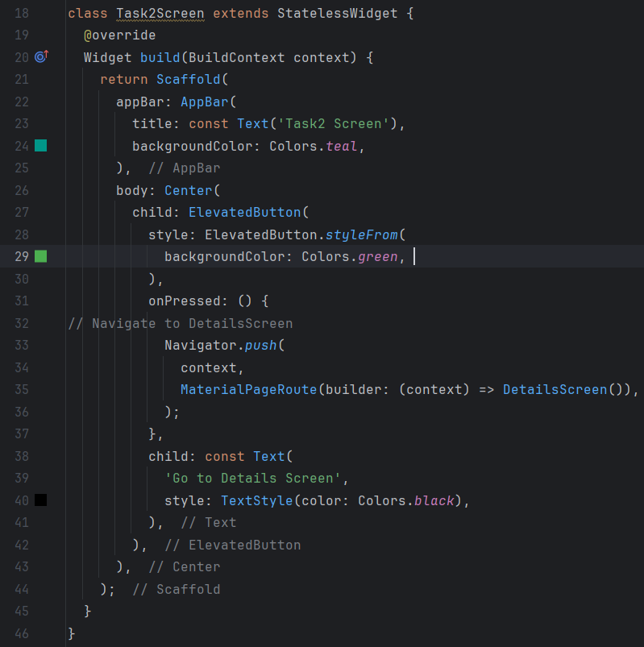Click the extends keyword on line 18
644x647 pixels.
click(x=241, y=13)
